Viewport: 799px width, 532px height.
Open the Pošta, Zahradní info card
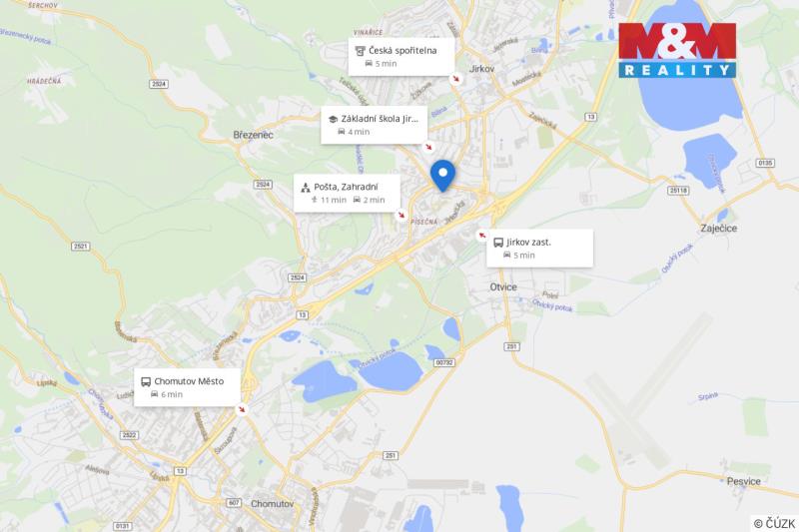tap(347, 193)
